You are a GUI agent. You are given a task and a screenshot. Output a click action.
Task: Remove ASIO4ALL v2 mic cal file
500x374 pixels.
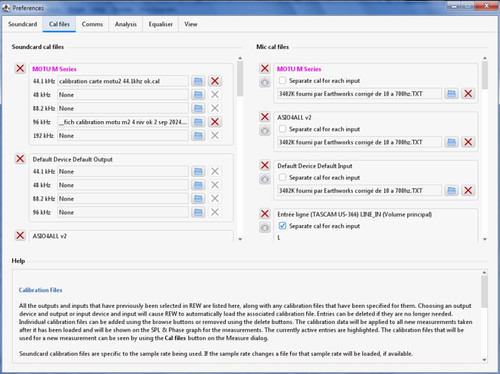[468, 142]
